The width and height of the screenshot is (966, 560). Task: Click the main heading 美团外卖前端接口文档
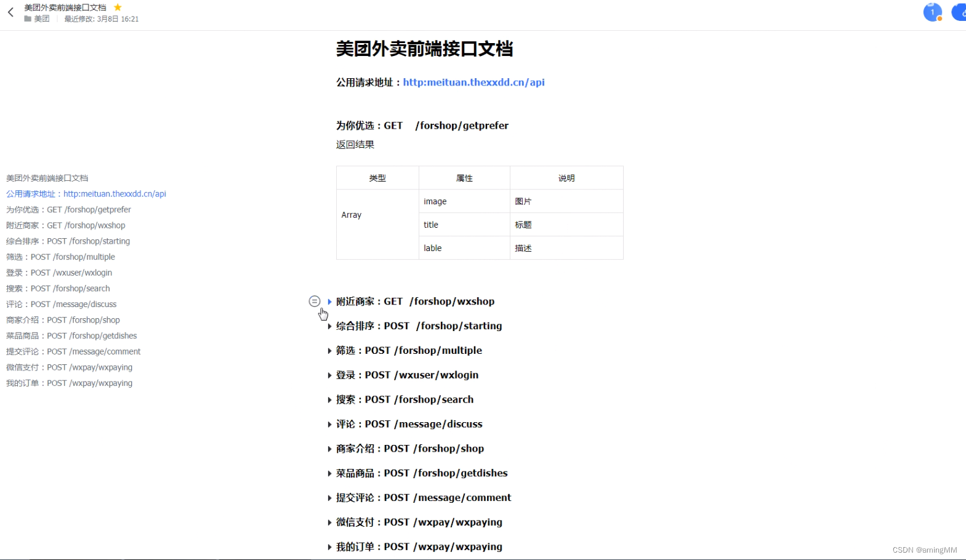(424, 49)
